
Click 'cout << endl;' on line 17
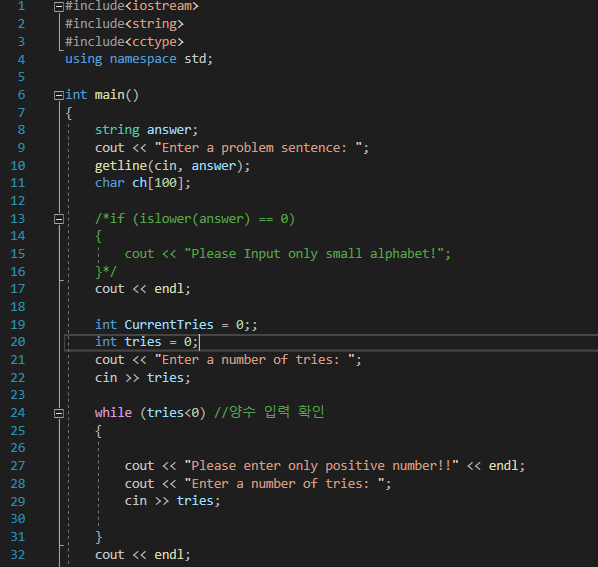[x=143, y=289]
